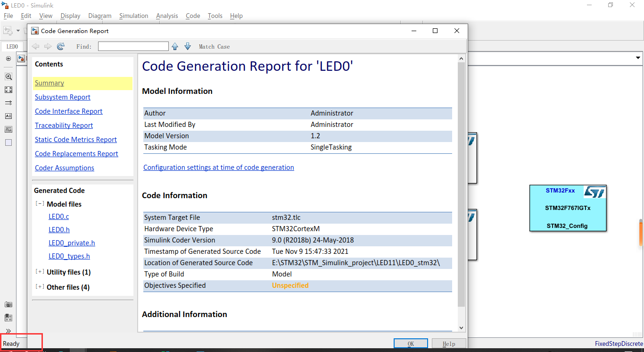The height and width of the screenshot is (352, 644).
Task: Open Code Replacements Report link
Action: [76, 154]
